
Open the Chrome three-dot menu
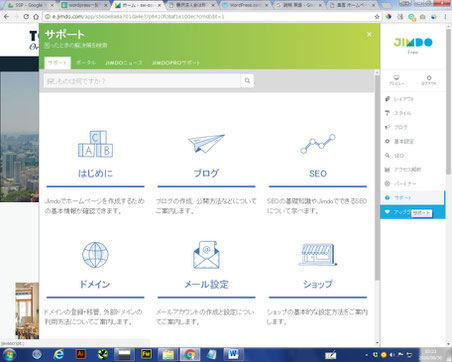pyautogui.click(x=445, y=16)
